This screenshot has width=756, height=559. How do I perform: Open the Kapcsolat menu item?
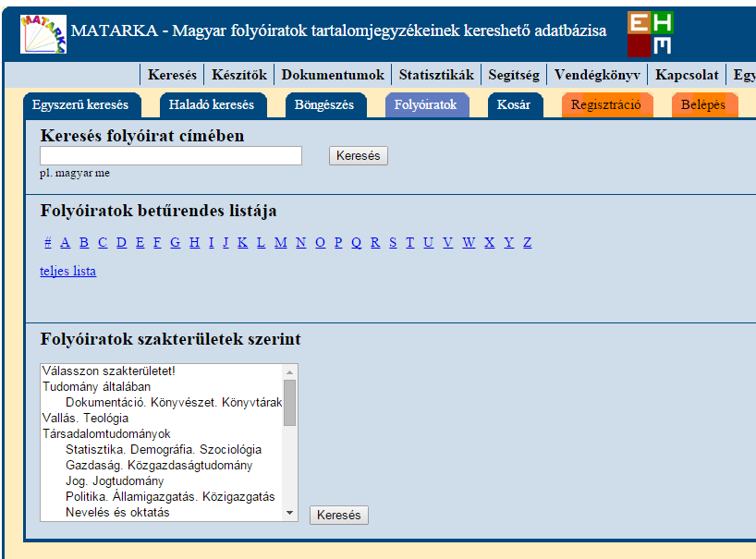687,75
